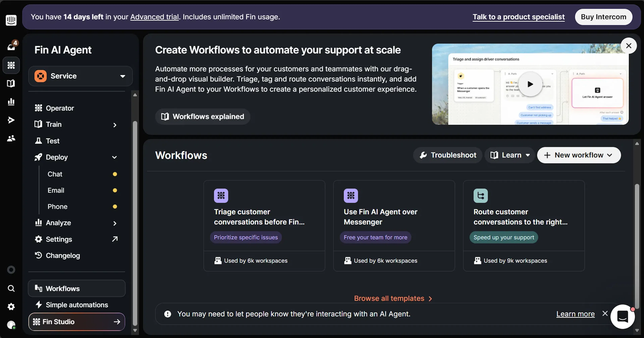Image resolution: width=644 pixels, height=338 pixels.
Task: Click Browse all templates link
Action: click(x=393, y=298)
